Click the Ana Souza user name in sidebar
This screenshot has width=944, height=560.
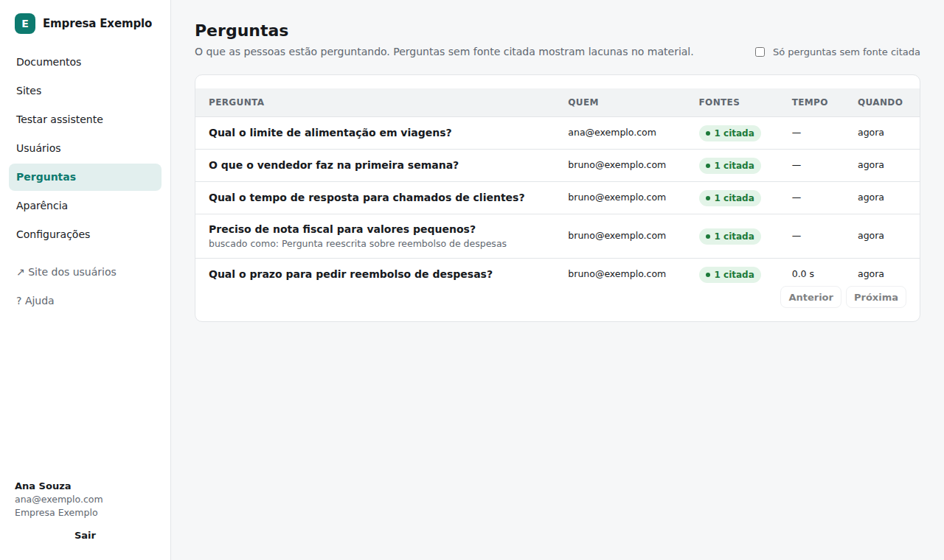(43, 486)
